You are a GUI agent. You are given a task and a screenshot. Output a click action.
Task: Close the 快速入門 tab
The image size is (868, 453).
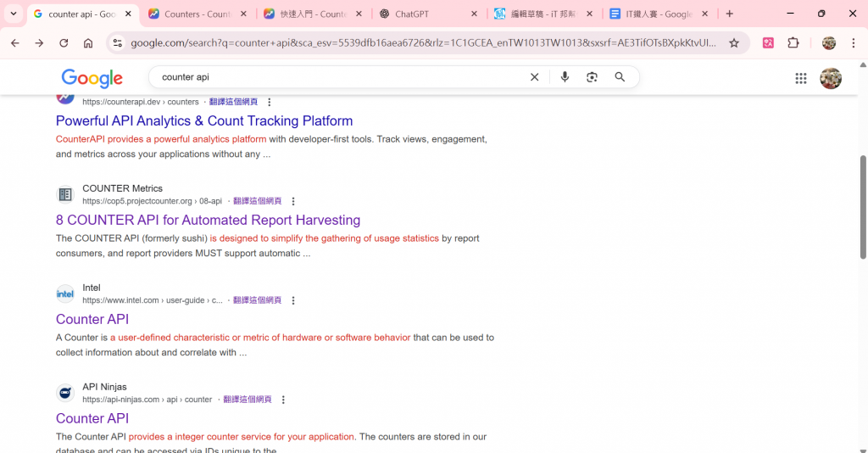coord(359,14)
